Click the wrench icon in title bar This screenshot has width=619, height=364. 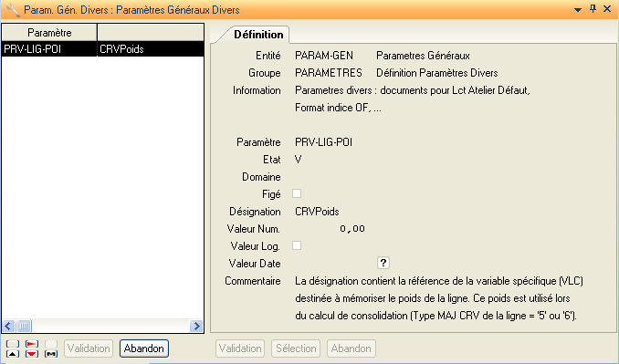click(13, 10)
